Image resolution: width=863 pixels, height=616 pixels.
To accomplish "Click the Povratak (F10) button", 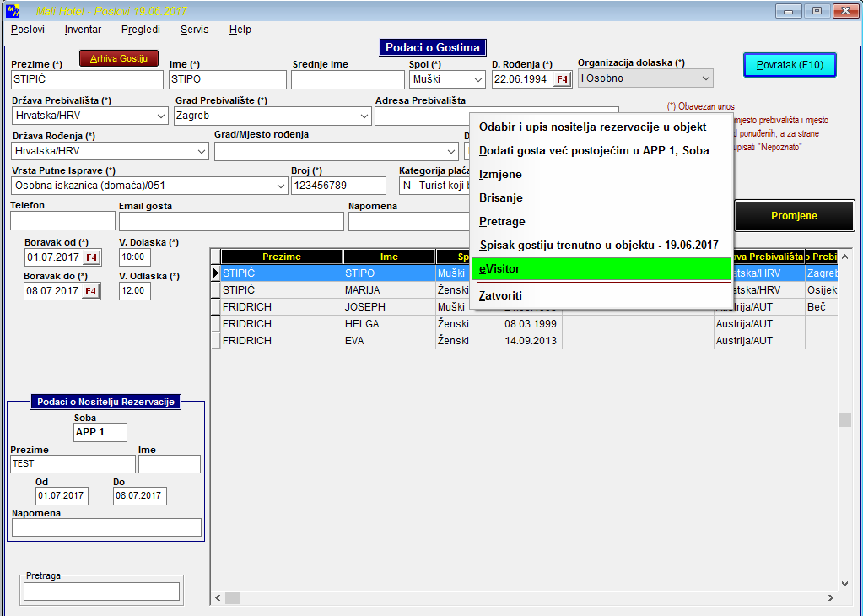I will pyautogui.click(x=790, y=65).
